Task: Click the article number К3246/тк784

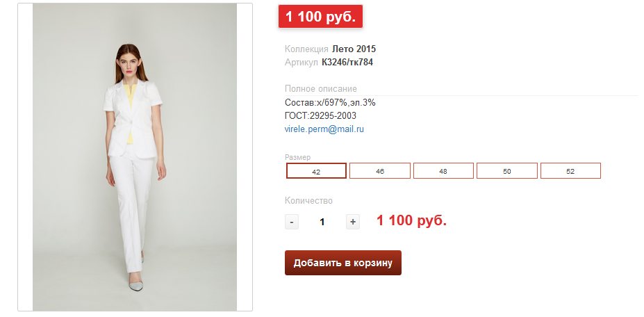Action: coord(347,63)
